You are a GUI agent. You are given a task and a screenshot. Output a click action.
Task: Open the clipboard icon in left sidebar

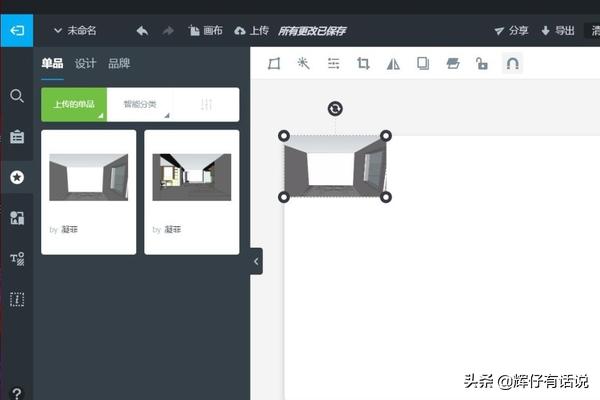17,136
